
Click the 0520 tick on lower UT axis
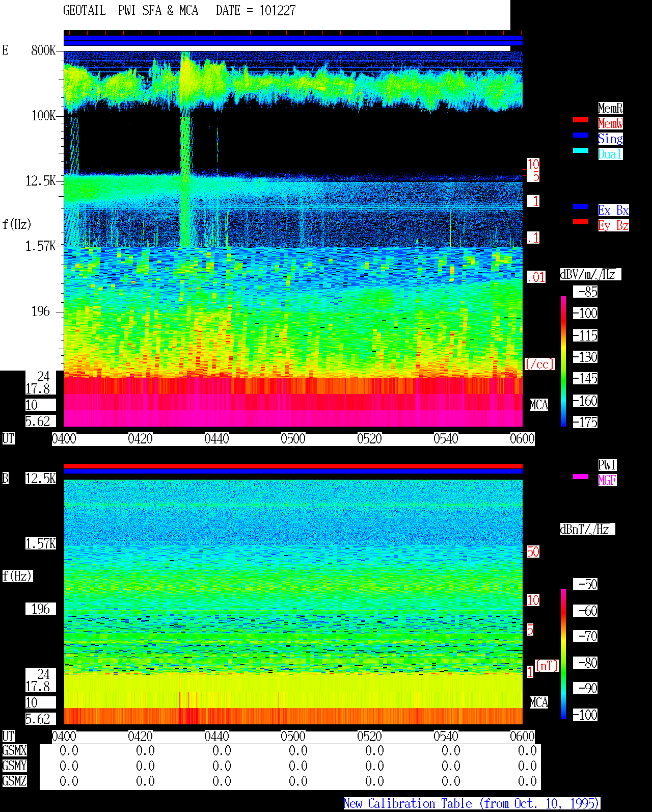click(x=369, y=737)
